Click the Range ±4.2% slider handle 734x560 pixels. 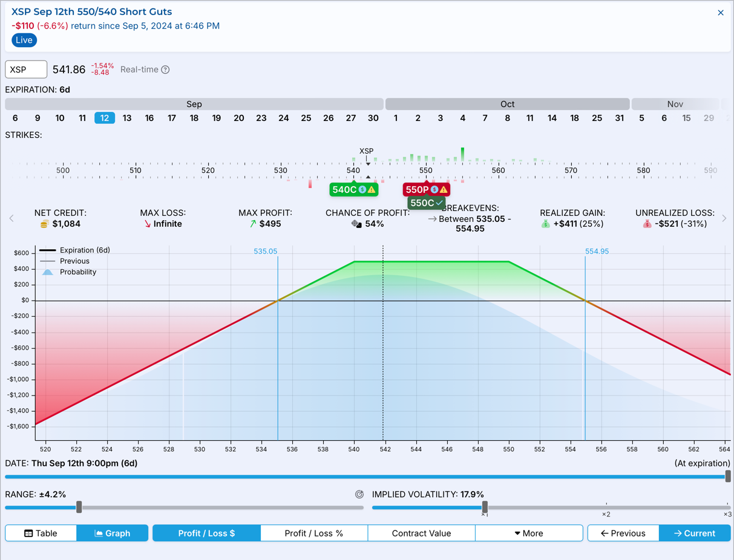coord(79,507)
